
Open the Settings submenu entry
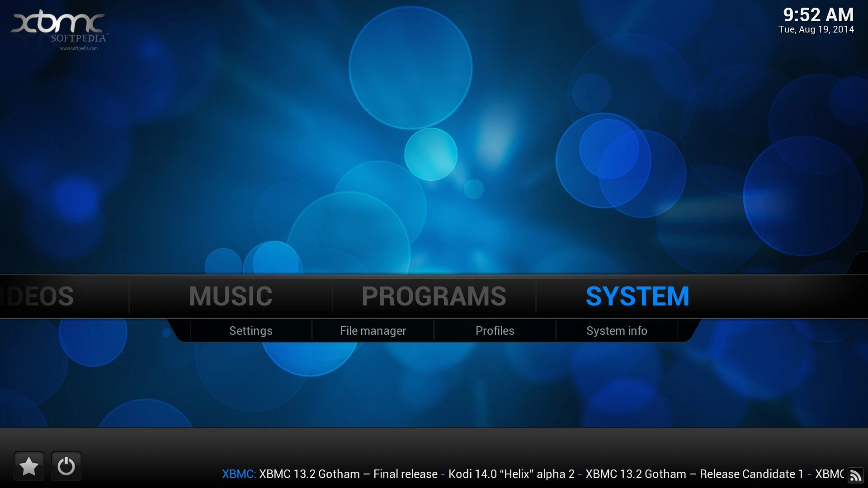click(x=250, y=331)
